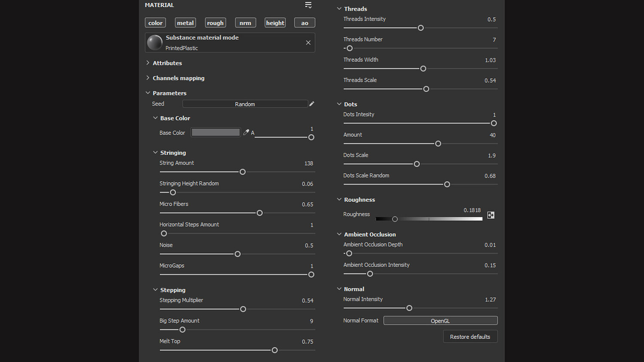Click the Seed edit pencil icon
Image resolution: width=644 pixels, height=362 pixels.
coord(312,104)
